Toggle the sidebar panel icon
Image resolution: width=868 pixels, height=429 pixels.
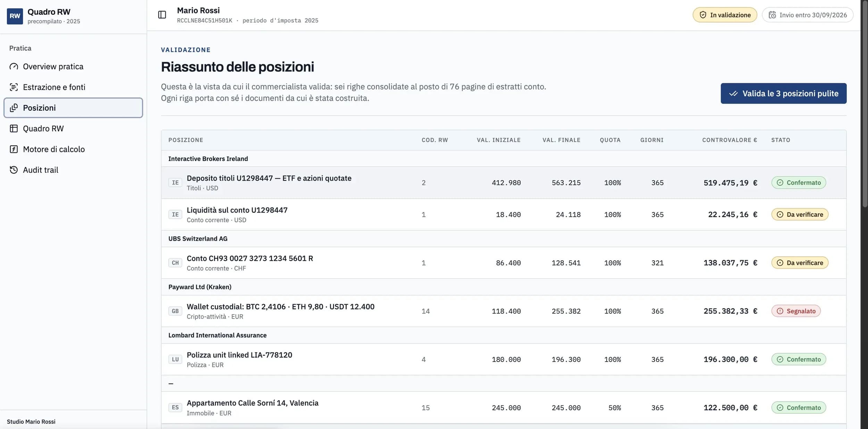click(162, 15)
